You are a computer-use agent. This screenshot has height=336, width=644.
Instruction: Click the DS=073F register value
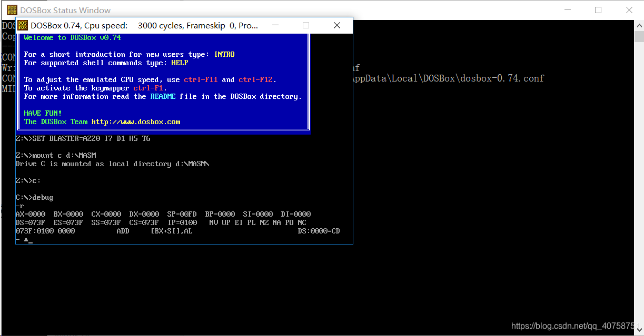click(x=30, y=222)
